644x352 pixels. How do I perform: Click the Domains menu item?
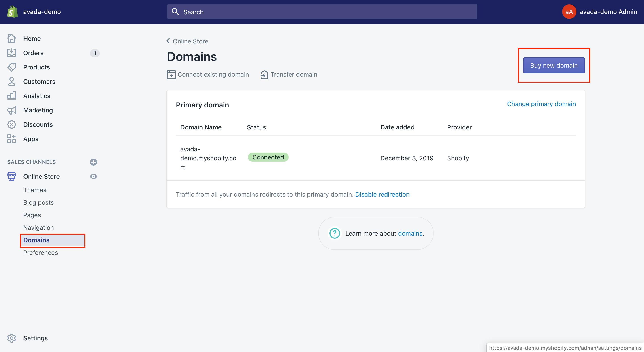click(36, 240)
